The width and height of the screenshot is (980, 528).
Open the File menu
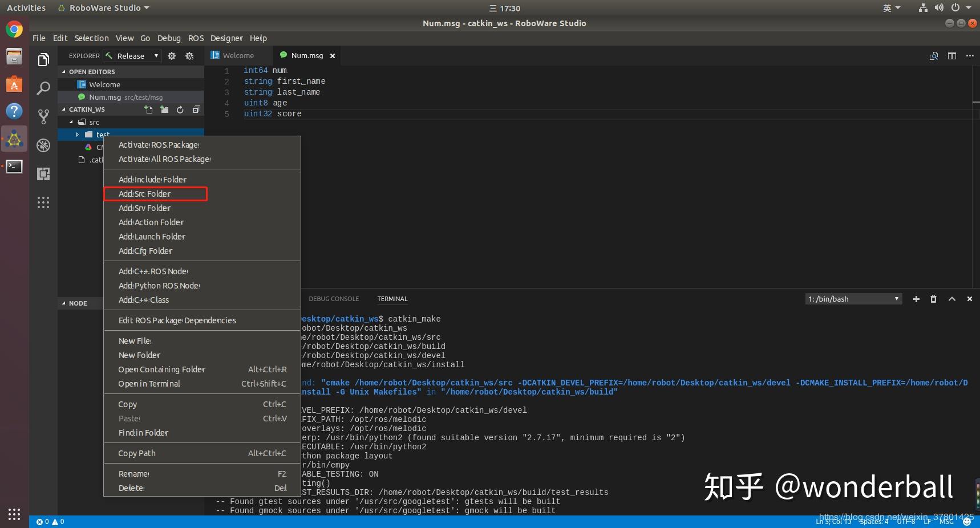tap(39, 38)
